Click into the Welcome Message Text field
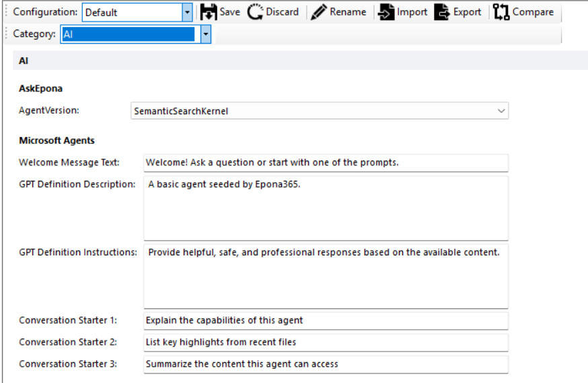The image size is (588, 383). point(326,163)
